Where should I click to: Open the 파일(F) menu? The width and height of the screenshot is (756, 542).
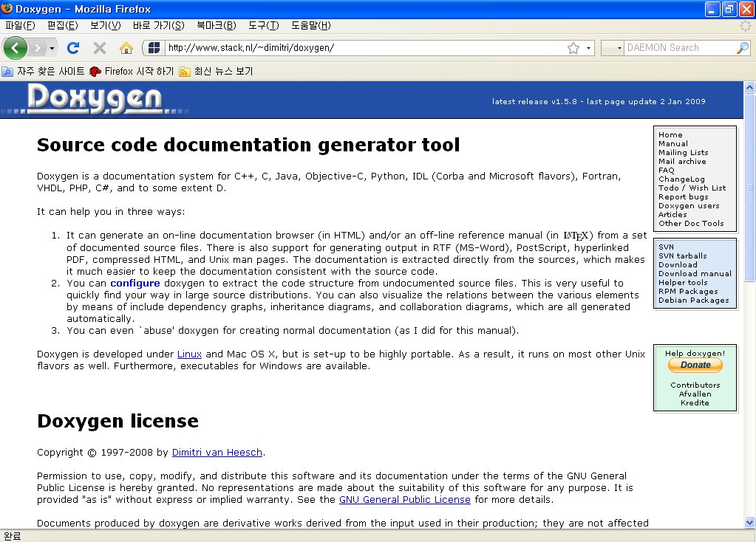pos(20,26)
